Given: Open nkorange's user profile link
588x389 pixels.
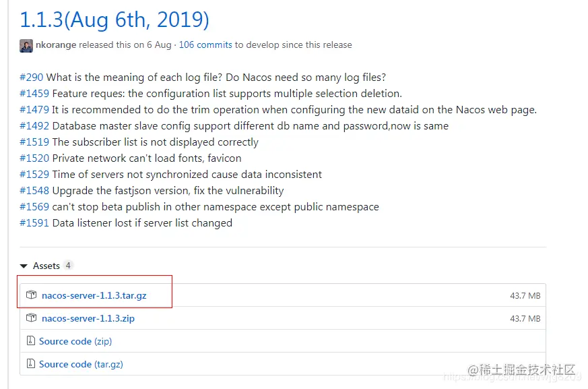Looking at the screenshot, I should (x=56, y=45).
